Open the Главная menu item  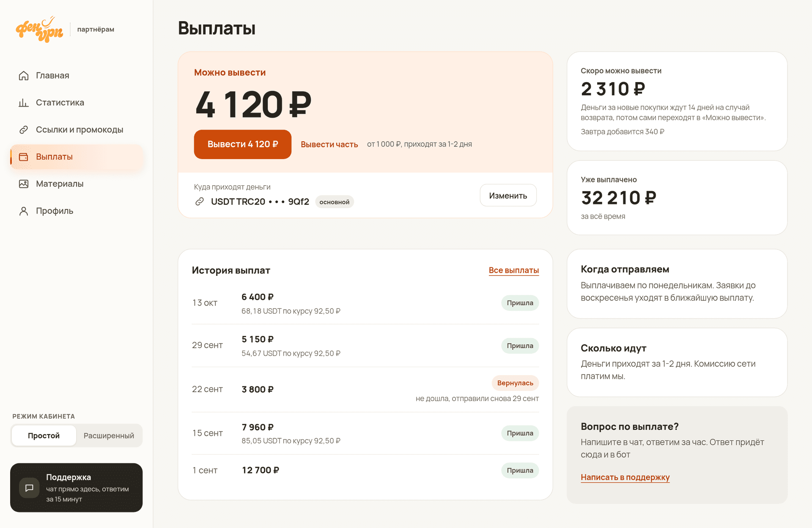(x=77, y=75)
